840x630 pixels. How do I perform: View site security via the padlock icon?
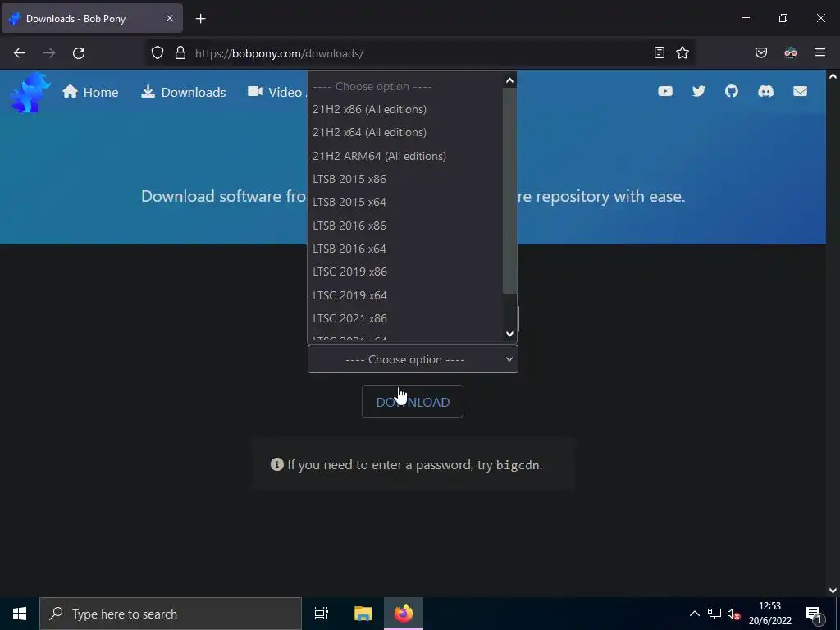tap(180, 52)
